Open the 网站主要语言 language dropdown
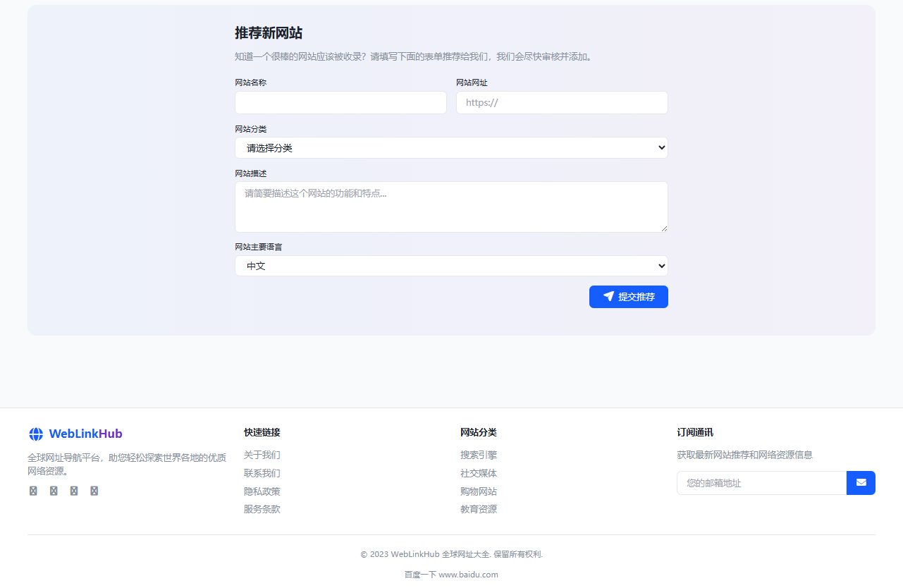Screen dimensions: 903x588 [x=451, y=266]
